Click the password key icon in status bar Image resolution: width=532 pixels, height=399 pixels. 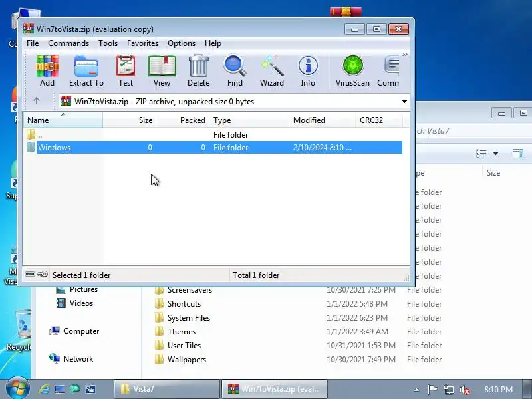tap(43, 274)
